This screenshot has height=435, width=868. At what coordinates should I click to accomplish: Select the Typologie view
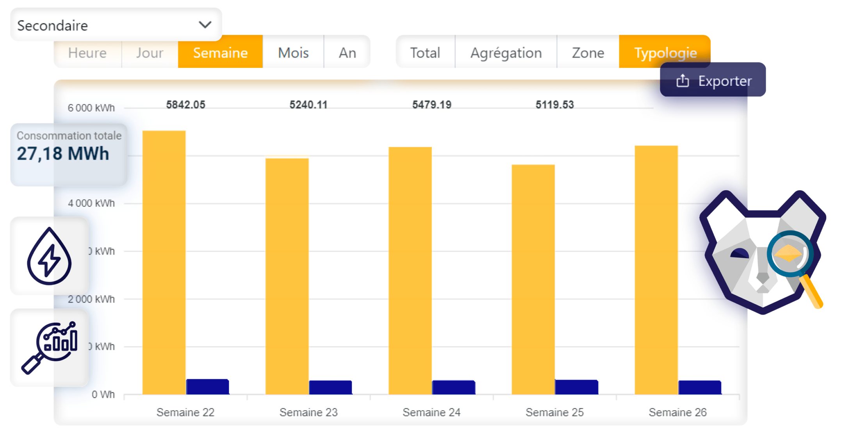click(665, 49)
